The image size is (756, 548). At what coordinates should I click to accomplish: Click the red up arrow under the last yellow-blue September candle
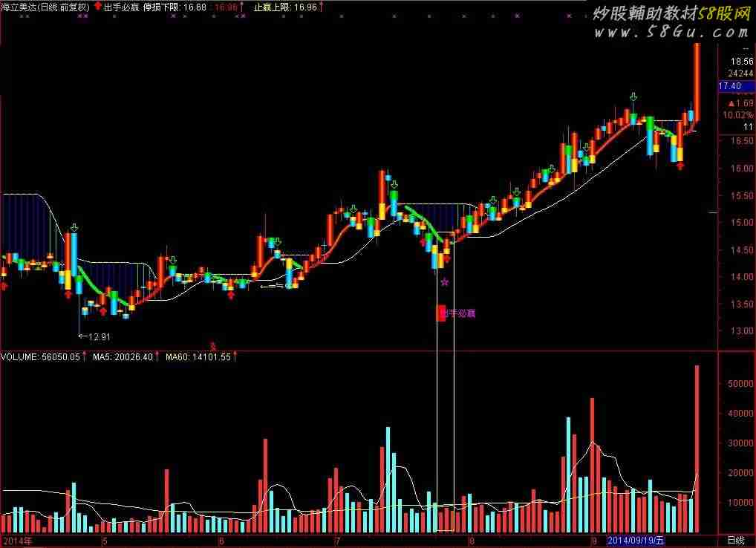[680, 166]
